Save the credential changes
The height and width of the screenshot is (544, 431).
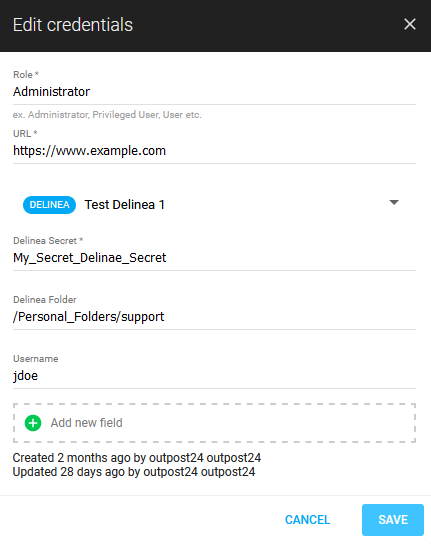point(393,520)
